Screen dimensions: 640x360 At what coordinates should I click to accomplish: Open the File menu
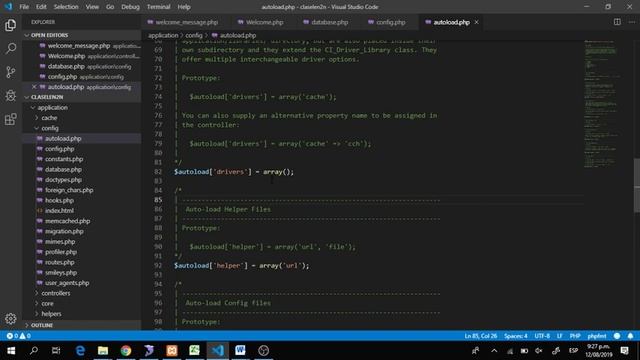[24, 7]
